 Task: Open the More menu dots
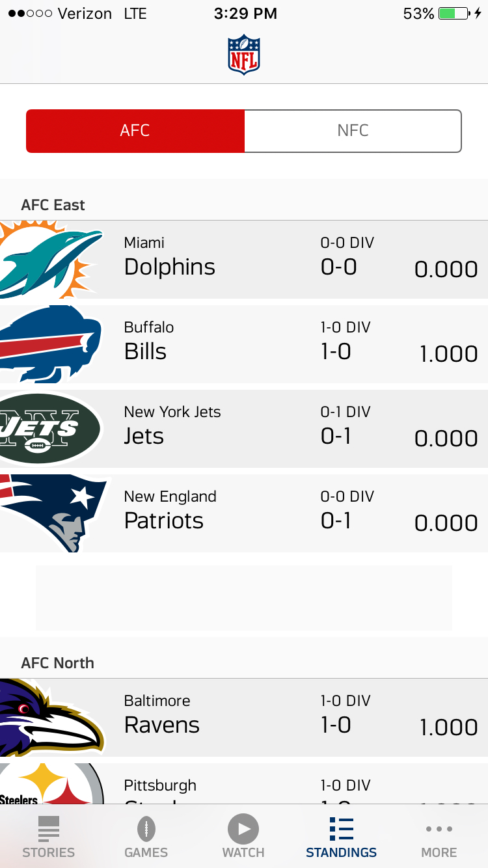tap(439, 829)
